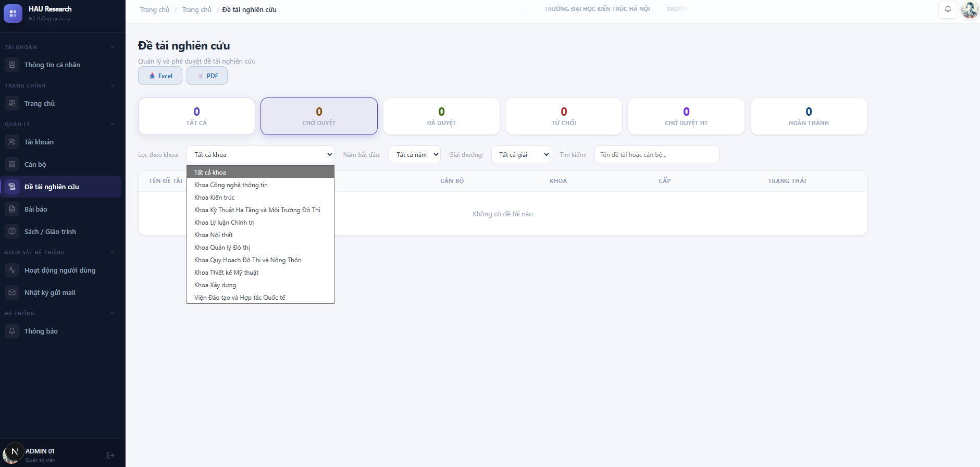This screenshot has width=980, height=467.
Task: Click the Tài khoản sidebar icon
Action: click(12, 142)
